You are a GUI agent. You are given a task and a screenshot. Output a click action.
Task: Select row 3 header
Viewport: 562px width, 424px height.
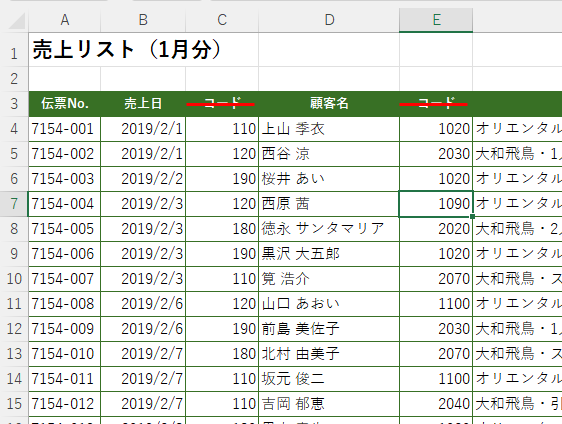14,104
